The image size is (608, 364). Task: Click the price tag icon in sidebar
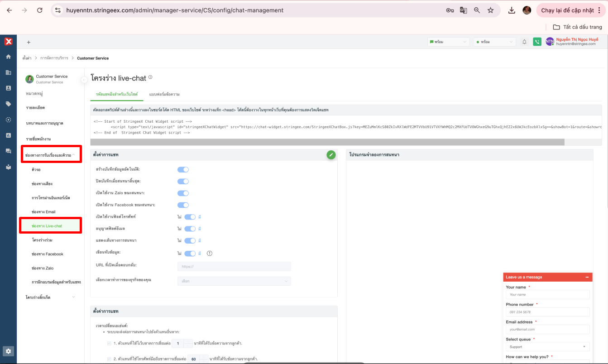point(8,104)
